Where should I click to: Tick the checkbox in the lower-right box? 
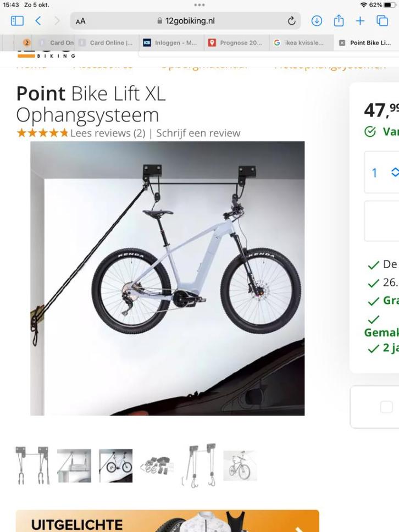(x=386, y=407)
